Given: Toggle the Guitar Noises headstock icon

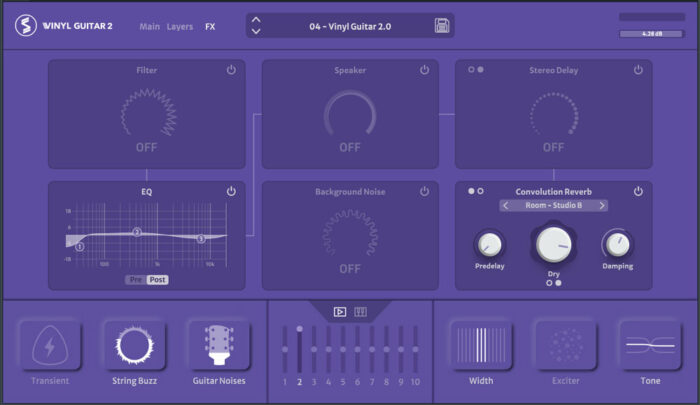Looking at the screenshot, I should pyautogui.click(x=219, y=345).
